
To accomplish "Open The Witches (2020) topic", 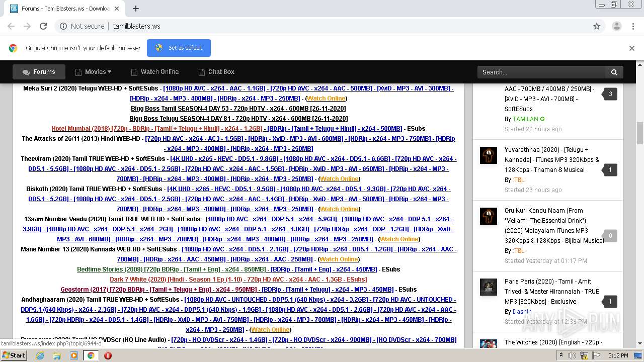I will (553, 342).
